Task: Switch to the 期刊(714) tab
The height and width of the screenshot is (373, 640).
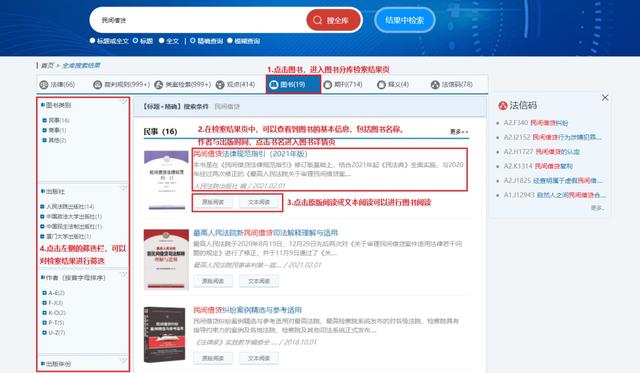Action: (343, 84)
